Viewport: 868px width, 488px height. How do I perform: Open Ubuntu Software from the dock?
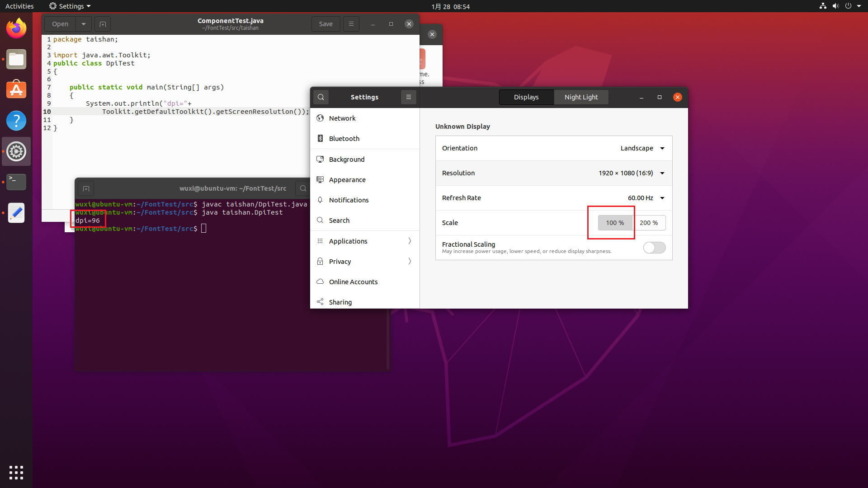16,90
